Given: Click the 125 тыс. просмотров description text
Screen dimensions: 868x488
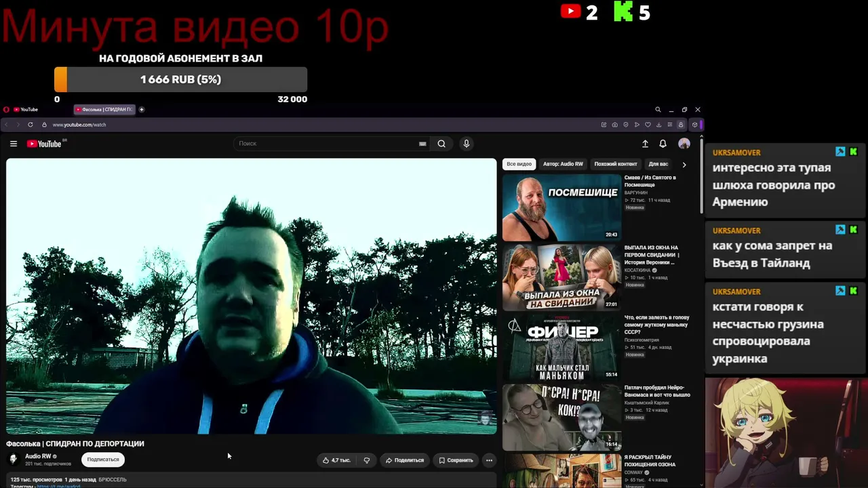Looking at the screenshot, I should (x=36, y=480).
